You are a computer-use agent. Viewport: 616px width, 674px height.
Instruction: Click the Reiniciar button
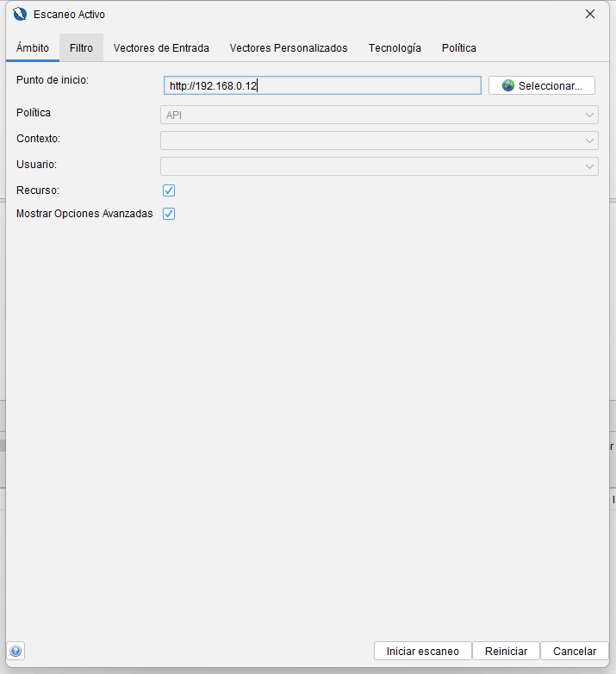click(x=506, y=652)
